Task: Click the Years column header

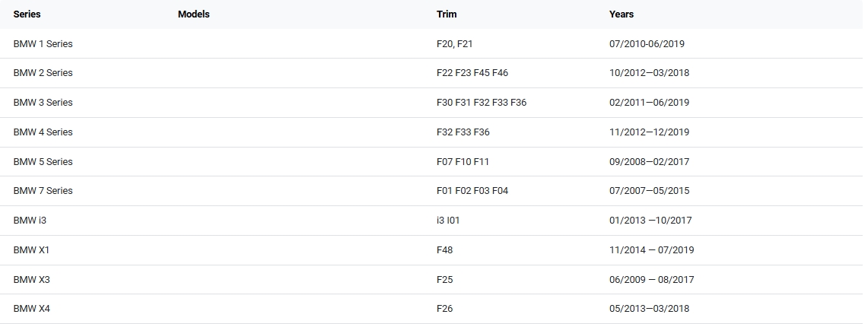Action: [622, 14]
